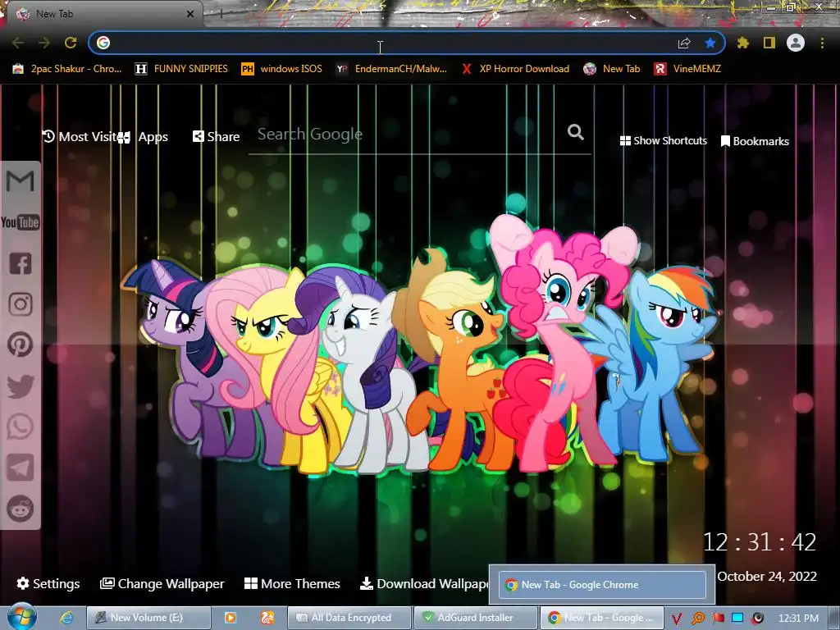Click New Tab - Google Chrome preview
Screen dimensions: 840x630
[602, 584]
